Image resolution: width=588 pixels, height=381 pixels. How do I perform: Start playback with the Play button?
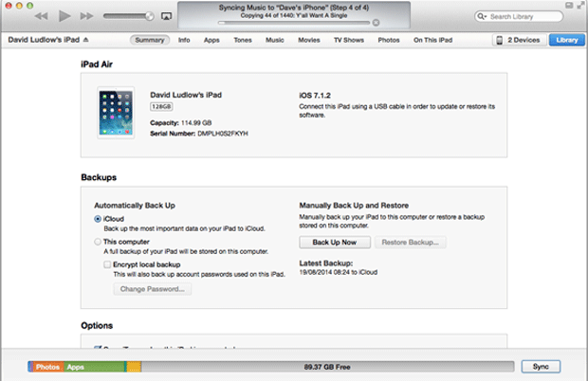(x=64, y=16)
